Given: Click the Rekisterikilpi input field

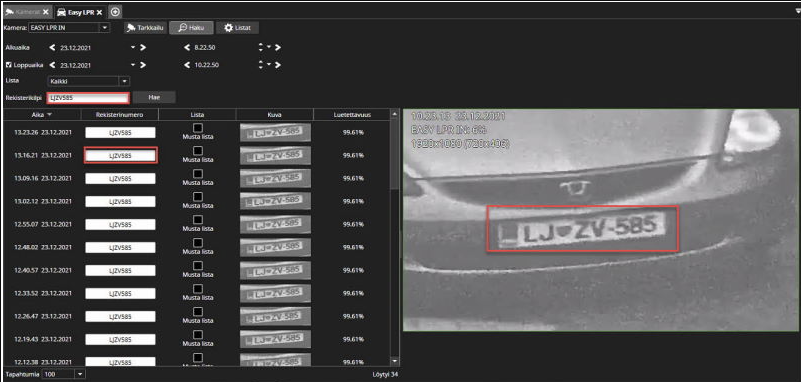Looking at the screenshot, I should 88,98.
